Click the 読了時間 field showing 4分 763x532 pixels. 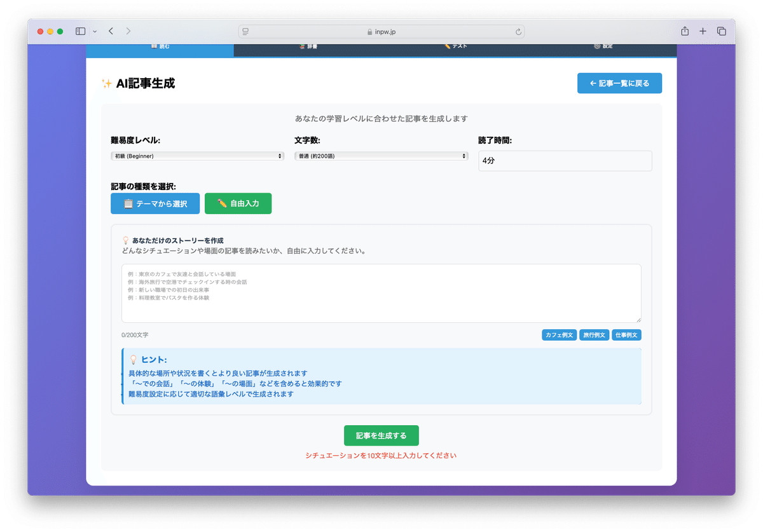pyautogui.click(x=565, y=161)
